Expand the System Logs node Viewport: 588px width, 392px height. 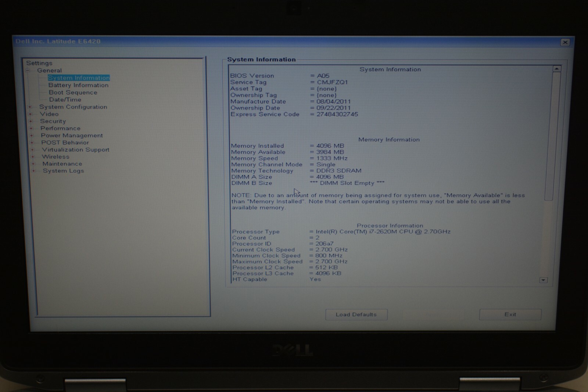pos(33,171)
